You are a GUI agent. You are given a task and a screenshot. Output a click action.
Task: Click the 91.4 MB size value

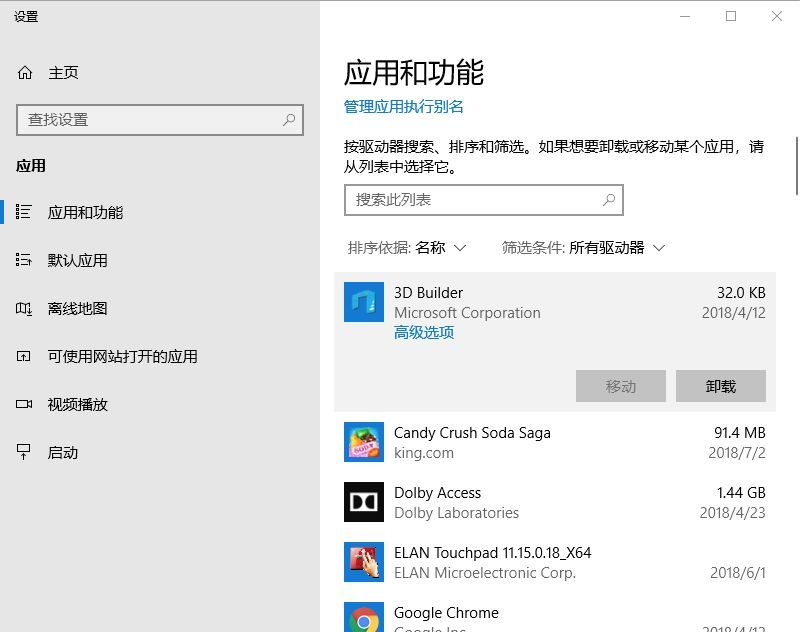740,433
